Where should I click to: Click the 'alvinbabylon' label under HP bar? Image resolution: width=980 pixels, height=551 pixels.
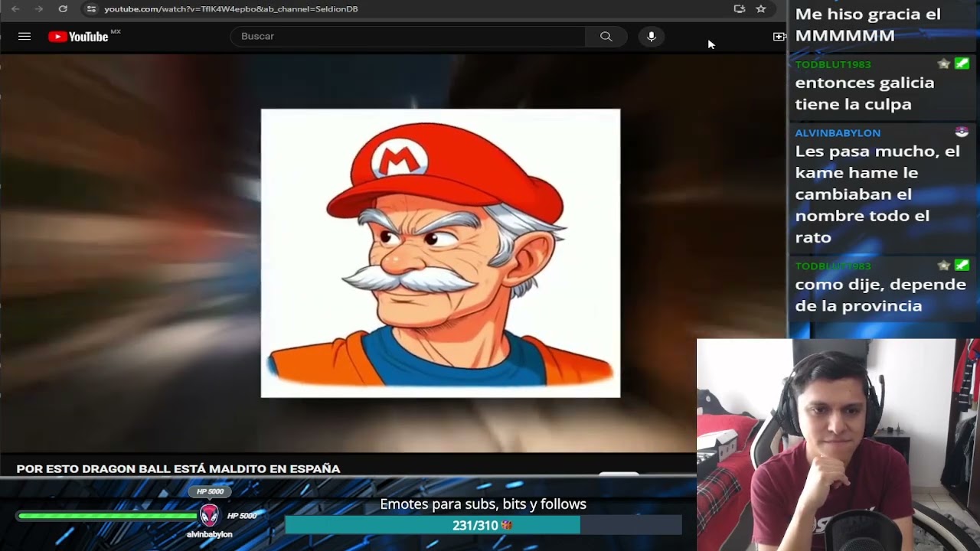[x=209, y=534]
